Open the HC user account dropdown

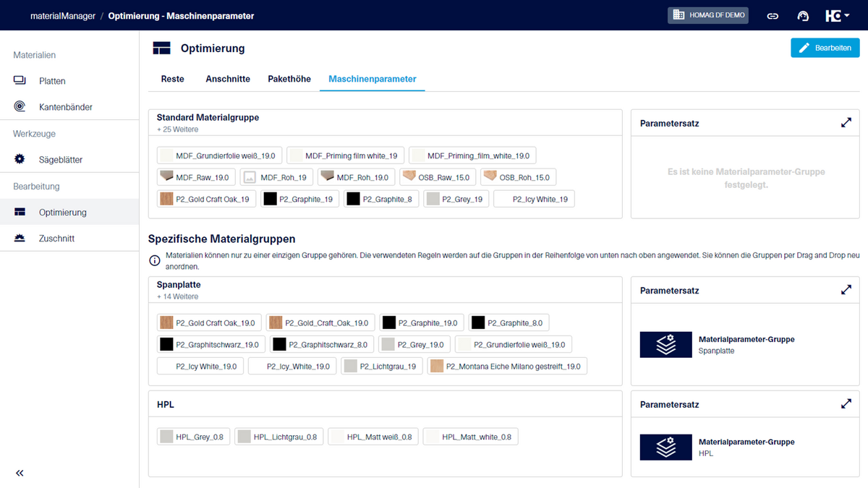pos(837,15)
